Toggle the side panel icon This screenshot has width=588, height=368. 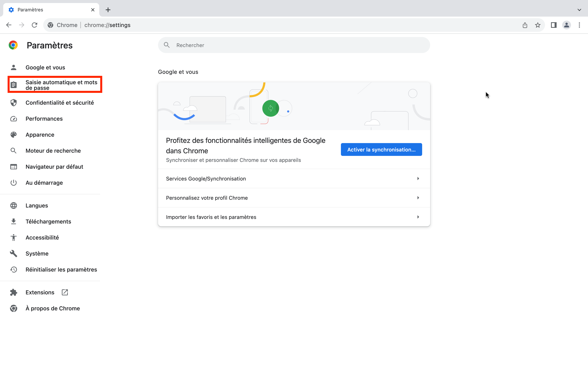(x=554, y=25)
